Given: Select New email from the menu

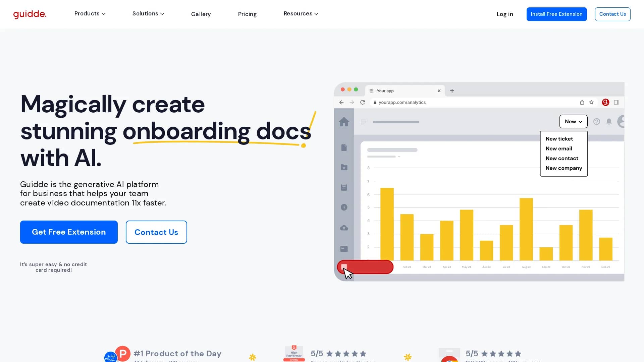Looking at the screenshot, I should [x=559, y=148].
